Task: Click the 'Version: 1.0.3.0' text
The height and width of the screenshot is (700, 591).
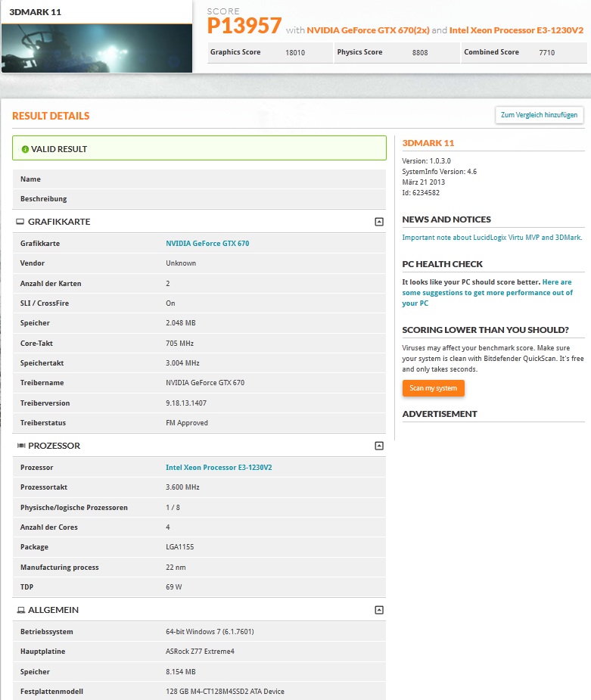Action: 426,161
